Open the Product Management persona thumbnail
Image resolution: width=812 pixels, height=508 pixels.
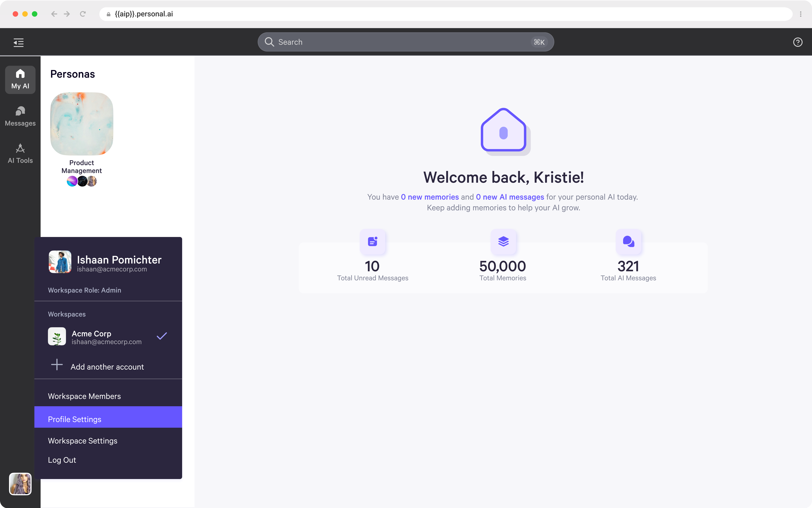pos(82,124)
